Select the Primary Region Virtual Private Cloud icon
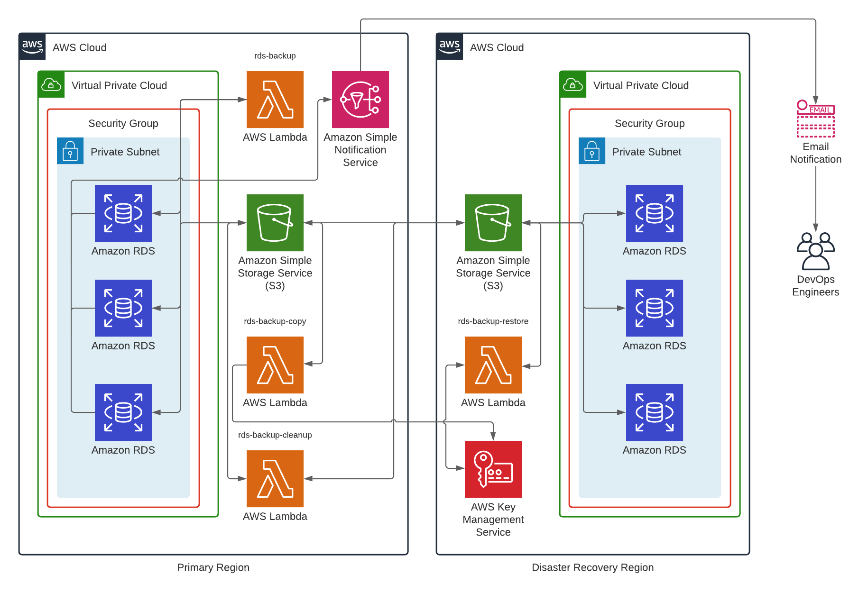868x602 pixels. (x=51, y=84)
